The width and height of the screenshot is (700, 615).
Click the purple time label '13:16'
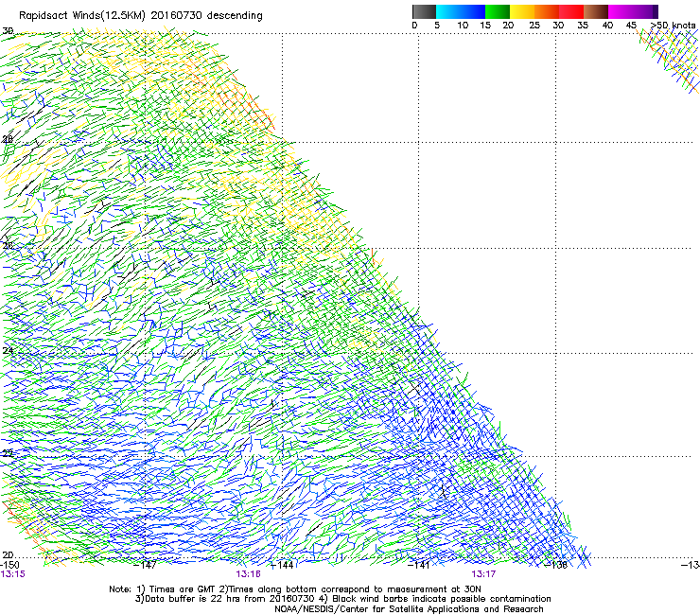click(248, 574)
